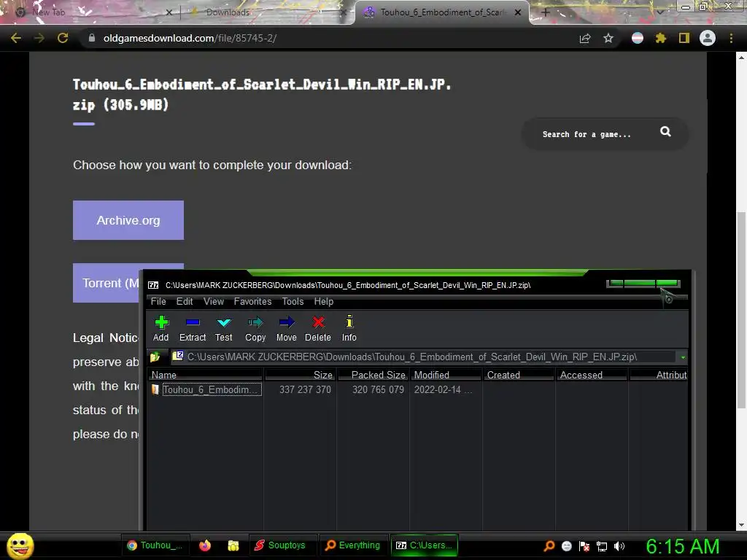The width and height of the screenshot is (747, 560).
Task: Sort by the Size column header
Action: [x=300, y=375]
